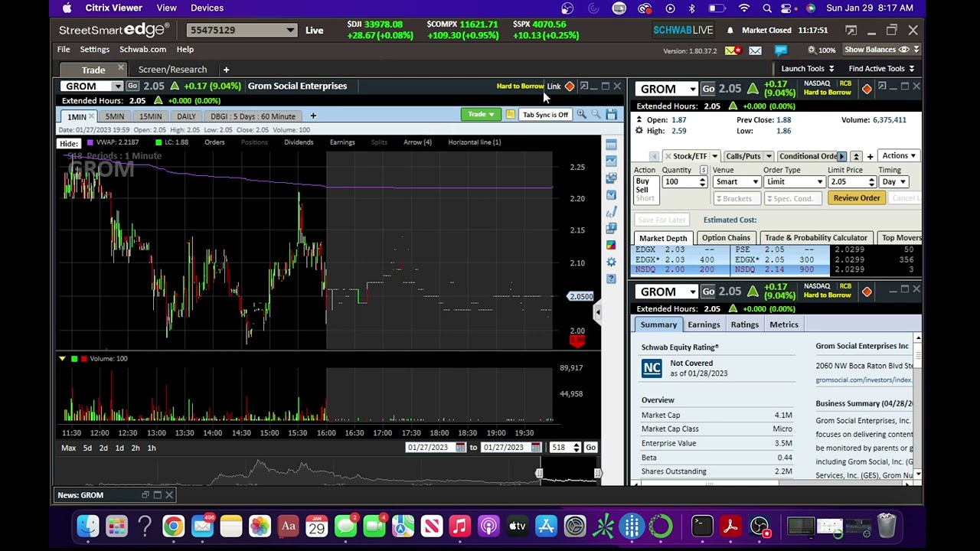Switch to the Option Chains tab
The image size is (980, 551).
(x=726, y=238)
